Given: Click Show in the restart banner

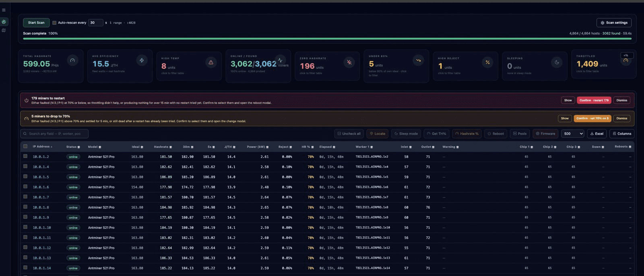Looking at the screenshot, I should click(568, 100).
